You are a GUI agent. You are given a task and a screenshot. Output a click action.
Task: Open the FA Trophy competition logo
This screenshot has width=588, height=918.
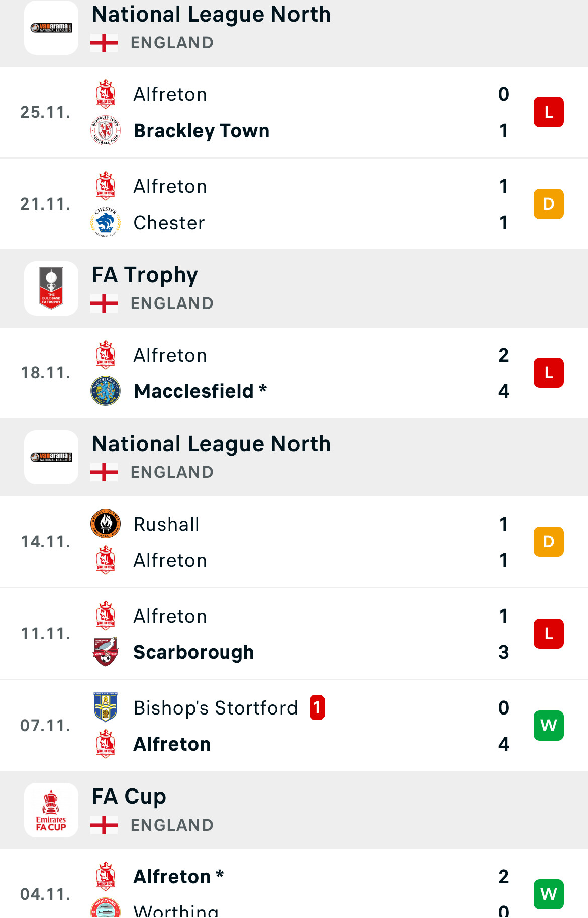51,288
